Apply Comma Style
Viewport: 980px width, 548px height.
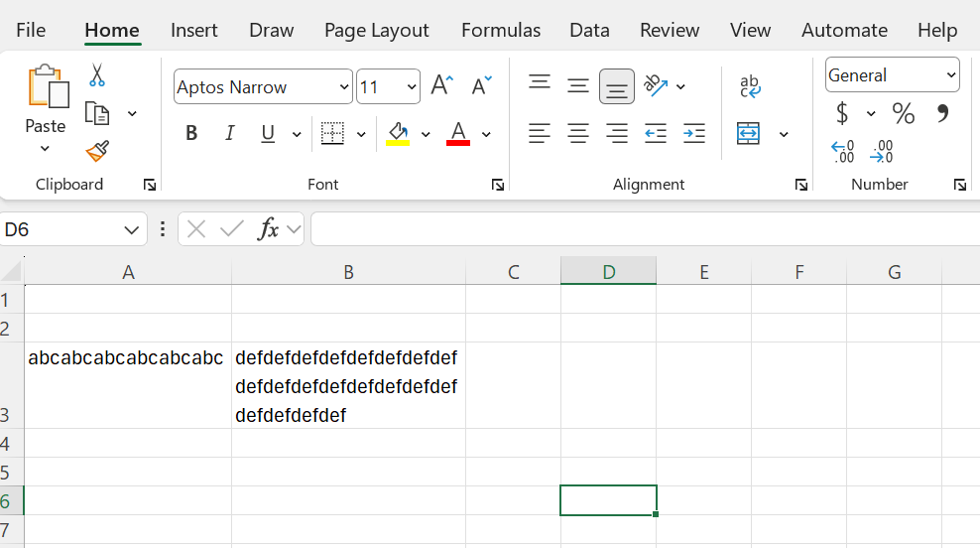coord(943,113)
